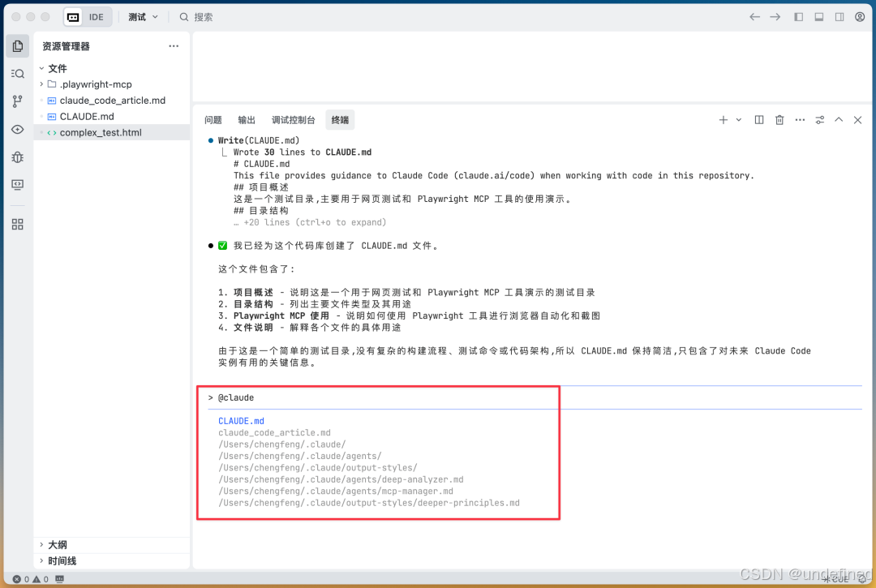This screenshot has width=876, height=588.
Task: Open the debug bug icon in sidebar
Action: (x=17, y=157)
